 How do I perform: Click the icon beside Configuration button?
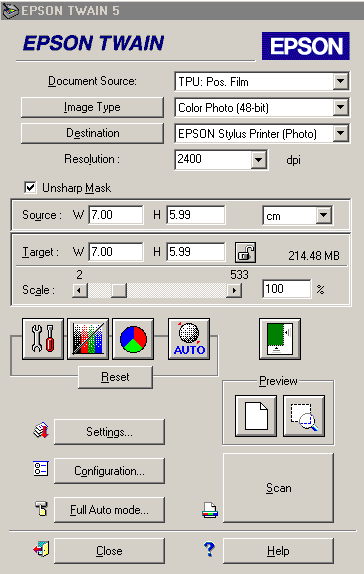[x=41, y=469]
